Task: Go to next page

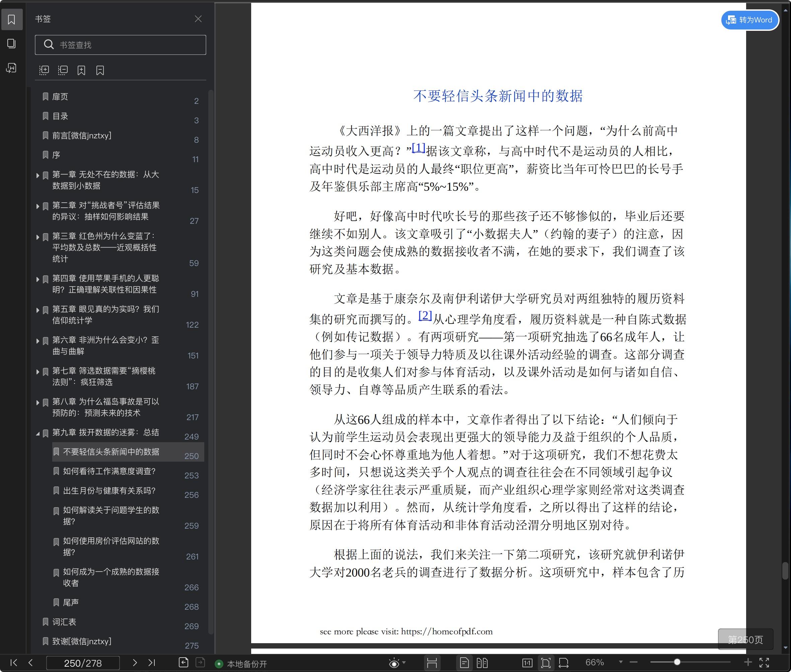Action: [x=134, y=663]
